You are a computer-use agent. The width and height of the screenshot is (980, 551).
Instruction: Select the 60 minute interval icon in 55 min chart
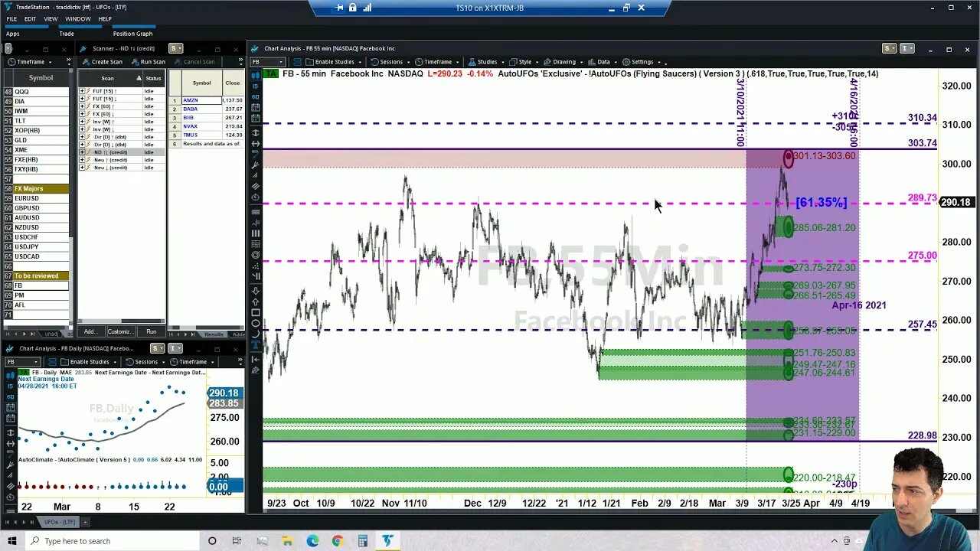[255, 96]
